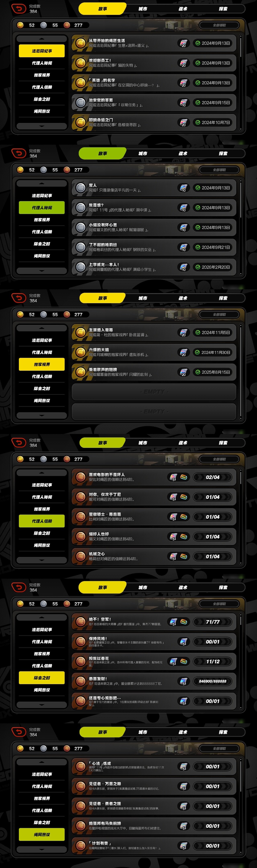
Task: Click green checkmark next to 2026年2月20日
Action: (x=198, y=267)
